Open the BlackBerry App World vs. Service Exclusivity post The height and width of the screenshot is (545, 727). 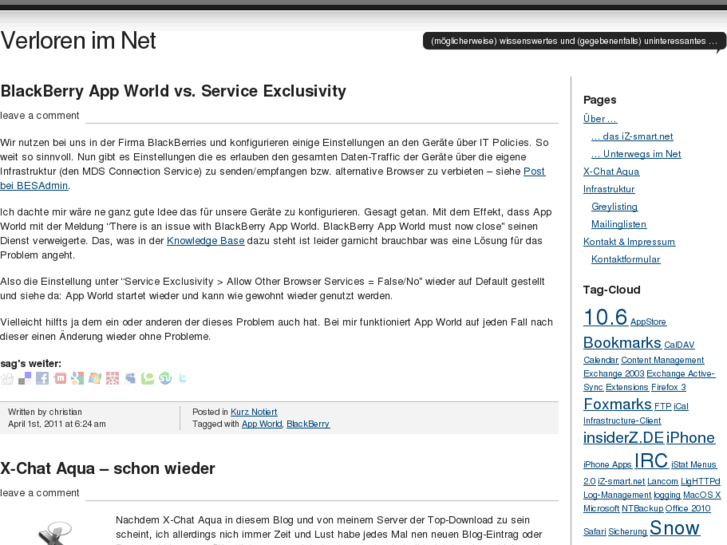click(x=173, y=91)
